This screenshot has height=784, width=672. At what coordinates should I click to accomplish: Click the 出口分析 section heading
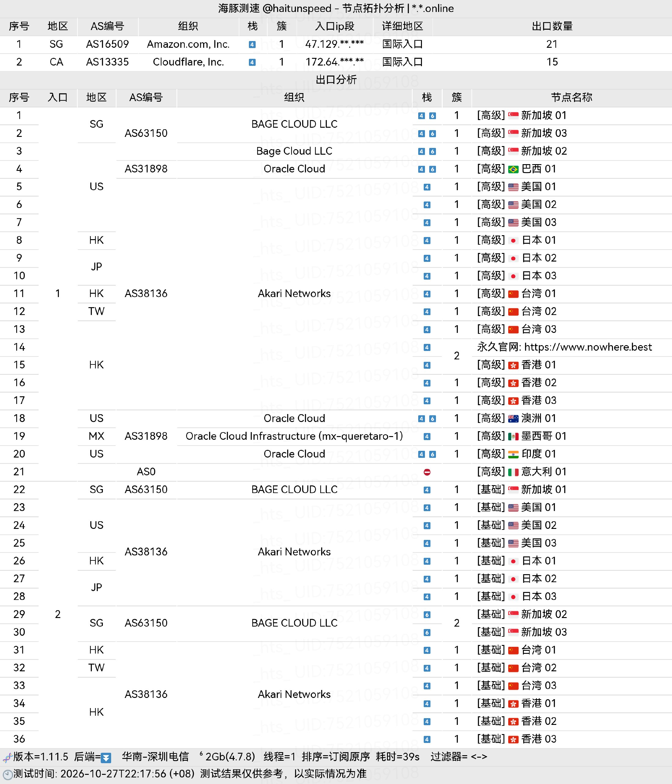(336, 79)
